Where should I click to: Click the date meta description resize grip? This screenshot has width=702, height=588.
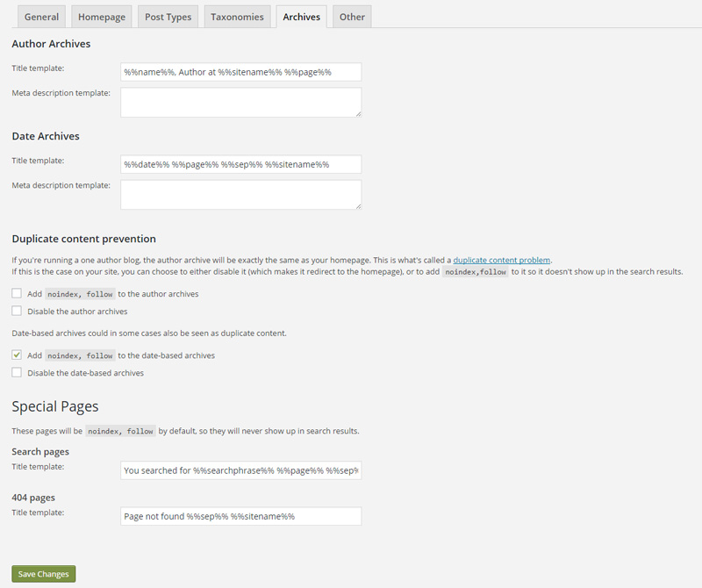(x=357, y=207)
